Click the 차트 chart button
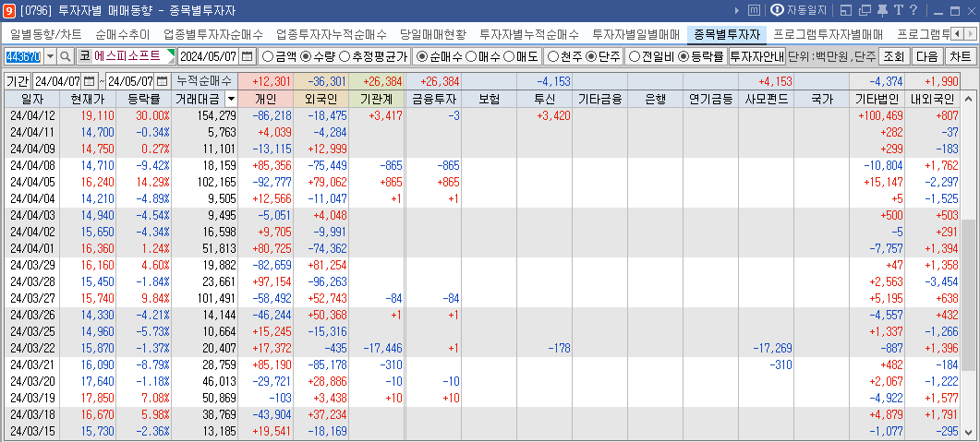Image resolution: width=980 pixels, height=442 pixels. 960,57
